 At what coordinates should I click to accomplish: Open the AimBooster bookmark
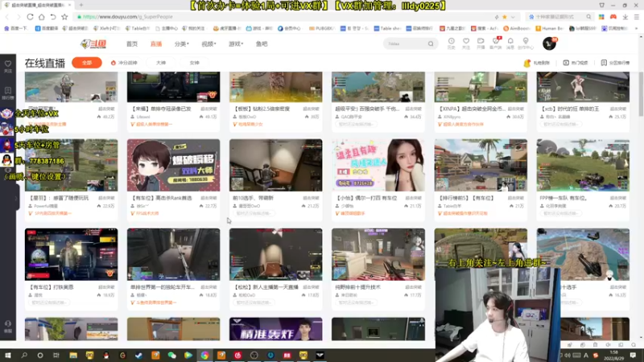pyautogui.click(x=517, y=28)
